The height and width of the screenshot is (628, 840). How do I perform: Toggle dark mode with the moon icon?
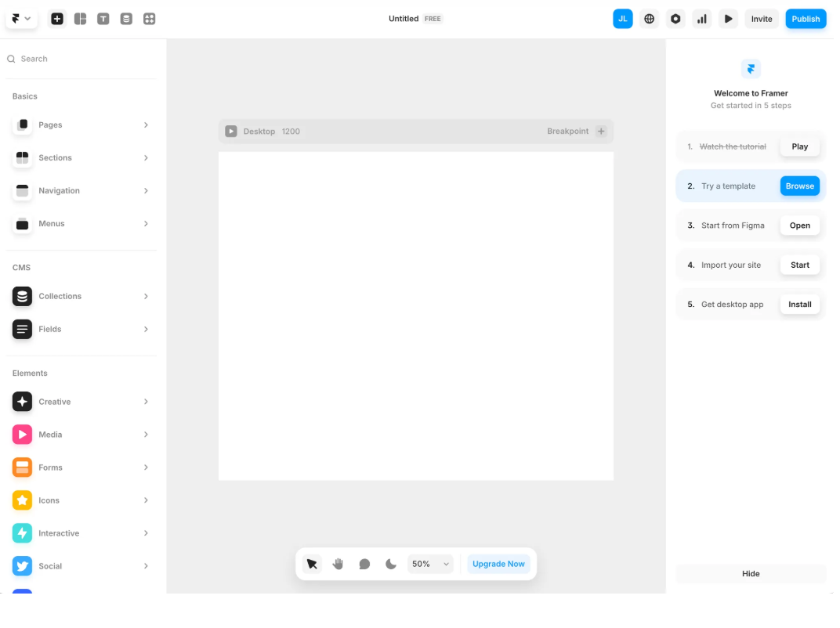tap(391, 564)
